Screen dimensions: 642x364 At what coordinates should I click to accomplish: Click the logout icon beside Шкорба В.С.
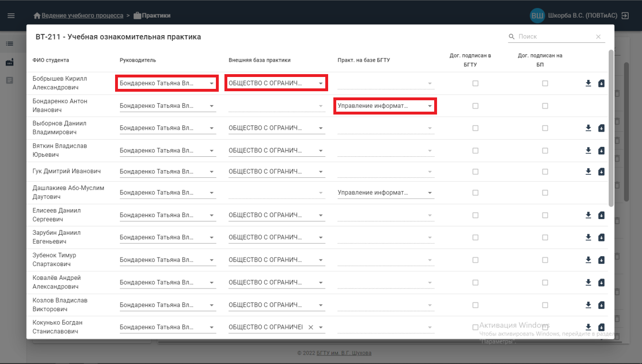pyautogui.click(x=625, y=16)
